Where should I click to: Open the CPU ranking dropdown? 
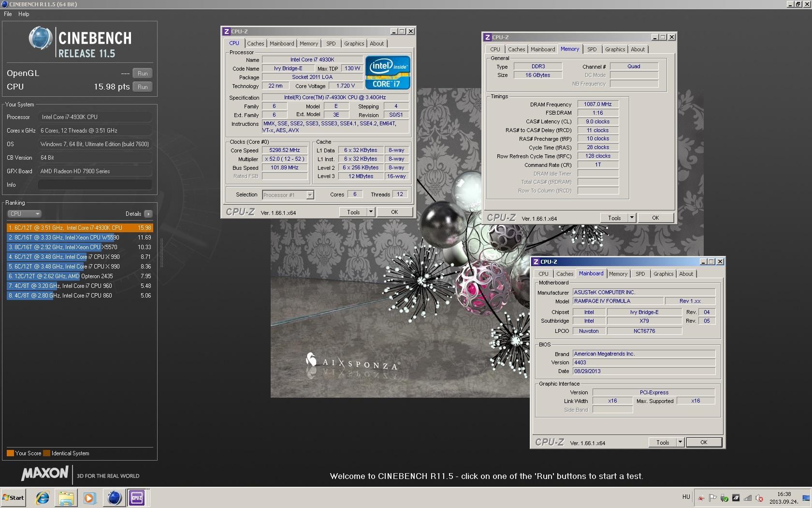pyautogui.click(x=24, y=214)
